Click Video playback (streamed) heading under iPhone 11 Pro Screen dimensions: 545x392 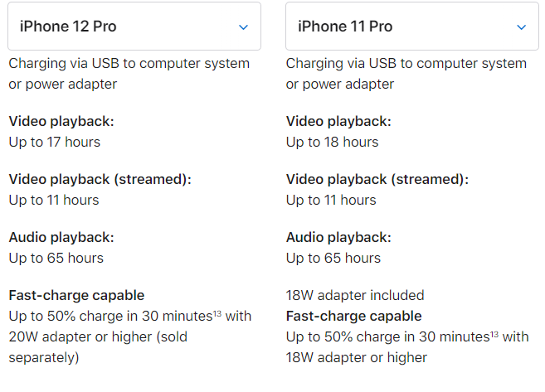tap(377, 179)
